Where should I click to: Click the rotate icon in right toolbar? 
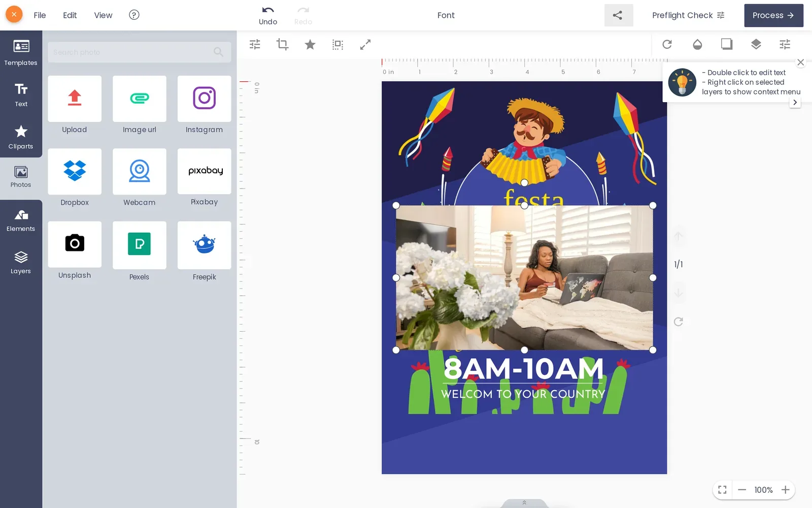point(667,44)
